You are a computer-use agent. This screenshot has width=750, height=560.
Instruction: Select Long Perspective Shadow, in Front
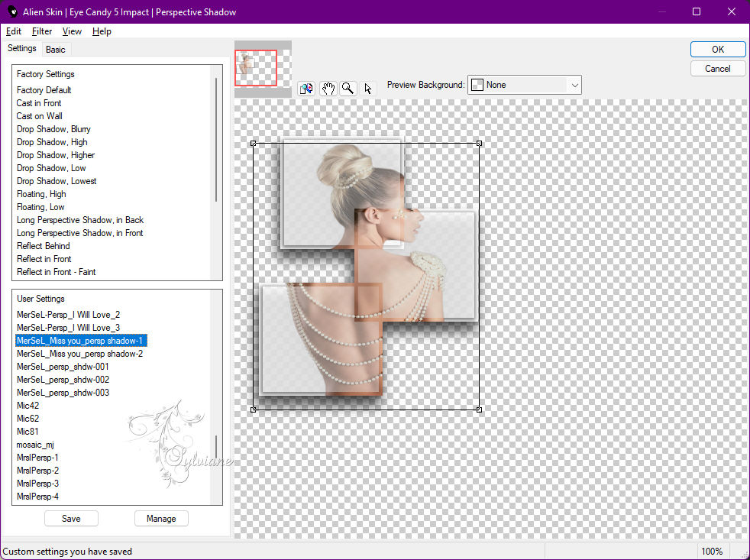click(80, 232)
